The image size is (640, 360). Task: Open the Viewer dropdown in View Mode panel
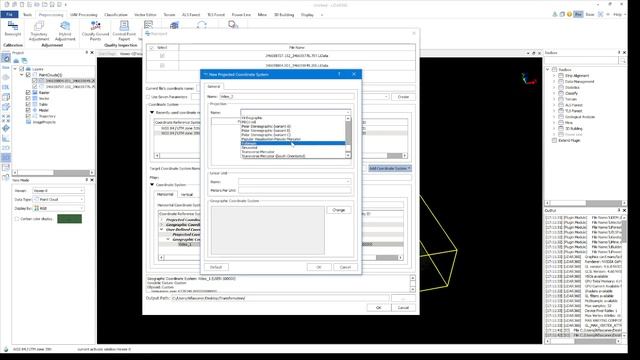[x=58, y=191]
